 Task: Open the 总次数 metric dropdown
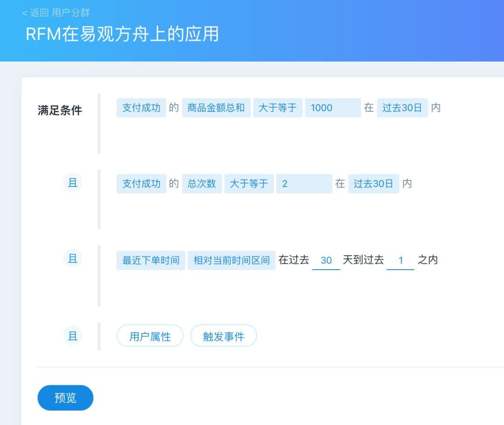coord(202,184)
